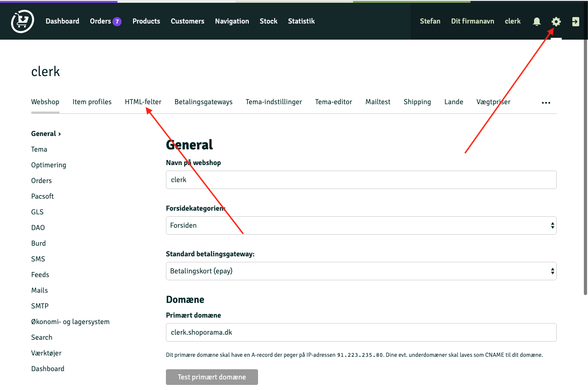Open notifications via the bell icon
Image resolution: width=588 pixels, height=390 pixels.
536,21
